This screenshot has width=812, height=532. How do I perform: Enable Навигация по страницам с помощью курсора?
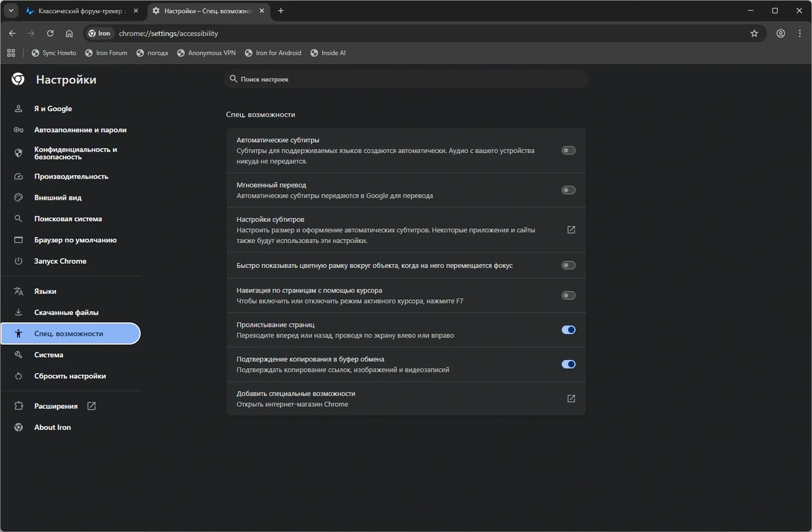(568, 295)
